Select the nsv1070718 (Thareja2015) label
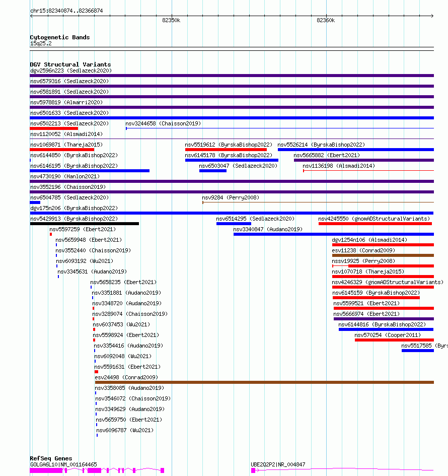Image resolution: width=448 pixels, height=476 pixels. [x=368, y=271]
